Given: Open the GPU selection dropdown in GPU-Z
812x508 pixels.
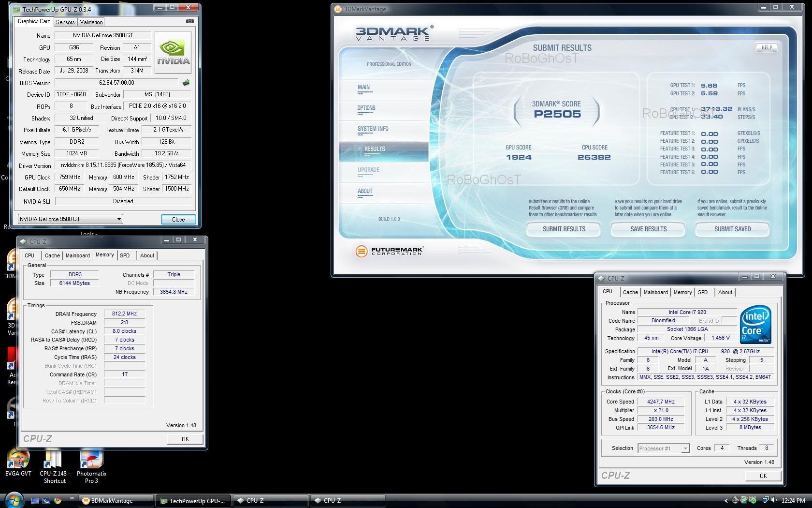Looking at the screenshot, I should [x=70, y=219].
